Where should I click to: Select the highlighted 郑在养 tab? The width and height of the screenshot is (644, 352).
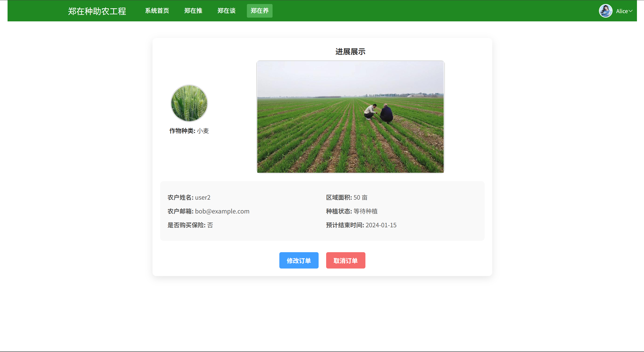259,11
